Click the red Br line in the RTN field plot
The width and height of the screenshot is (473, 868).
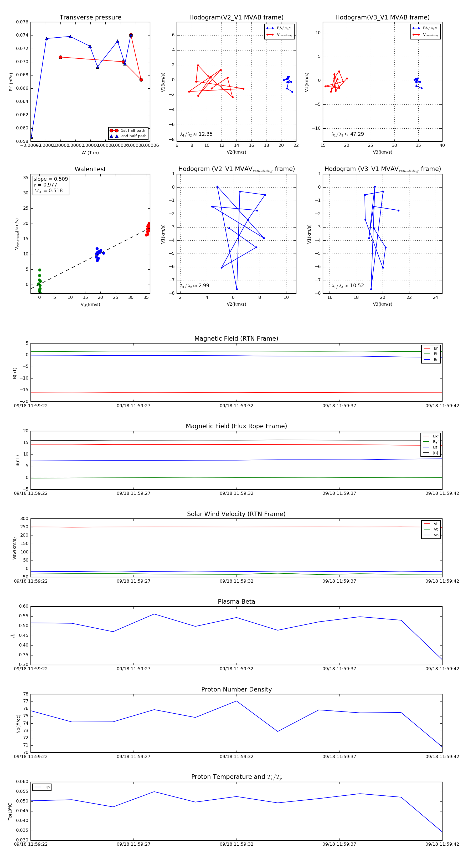(x=236, y=392)
